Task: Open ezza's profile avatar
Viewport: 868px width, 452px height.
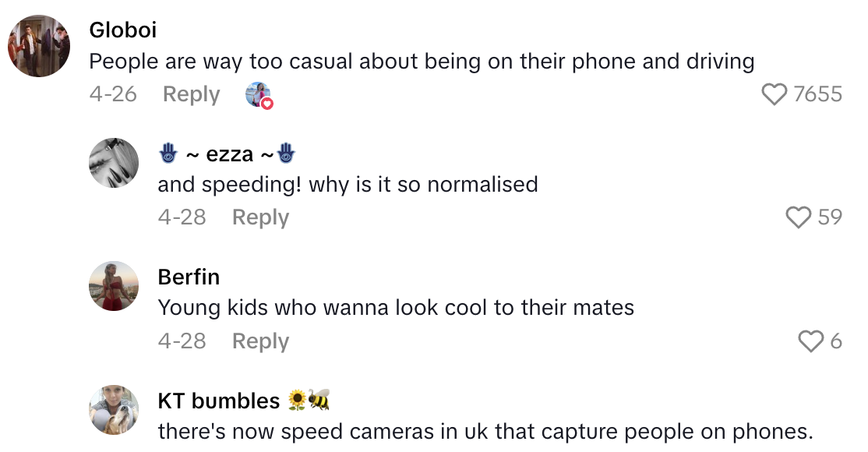Action: (x=114, y=162)
